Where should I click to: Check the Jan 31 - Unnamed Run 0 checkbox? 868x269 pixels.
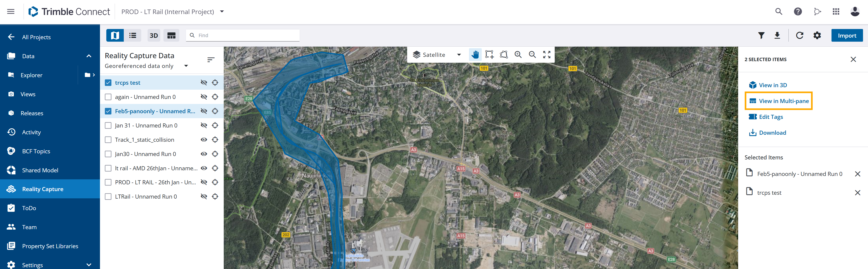108,126
